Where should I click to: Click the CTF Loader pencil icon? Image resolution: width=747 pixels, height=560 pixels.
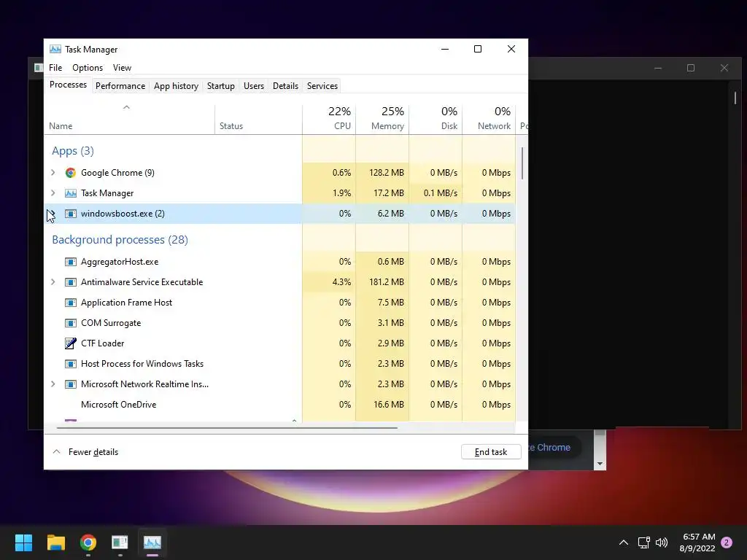(x=71, y=343)
